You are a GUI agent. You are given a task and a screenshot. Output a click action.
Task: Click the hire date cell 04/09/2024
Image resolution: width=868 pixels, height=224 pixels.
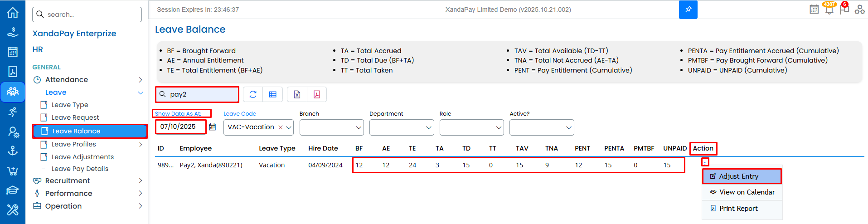(x=325, y=165)
